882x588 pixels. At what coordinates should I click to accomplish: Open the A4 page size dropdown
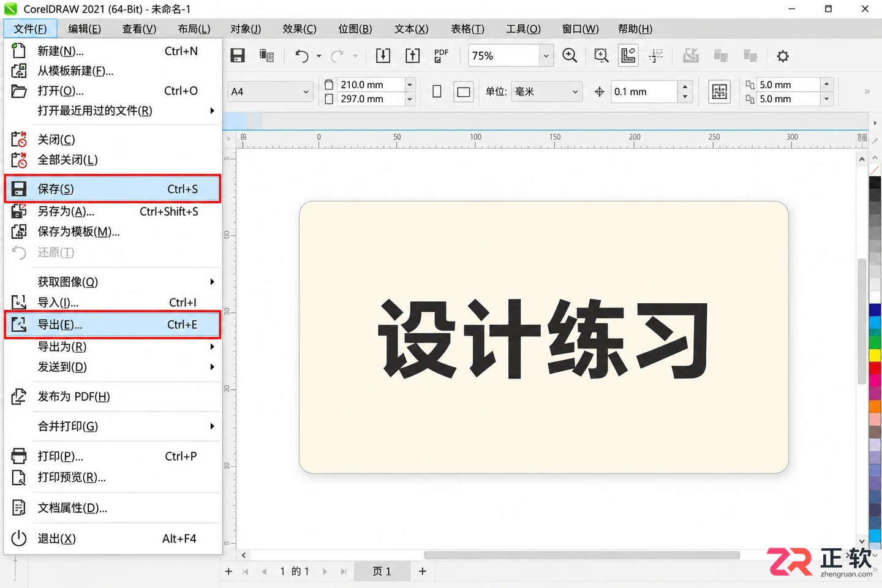point(306,92)
